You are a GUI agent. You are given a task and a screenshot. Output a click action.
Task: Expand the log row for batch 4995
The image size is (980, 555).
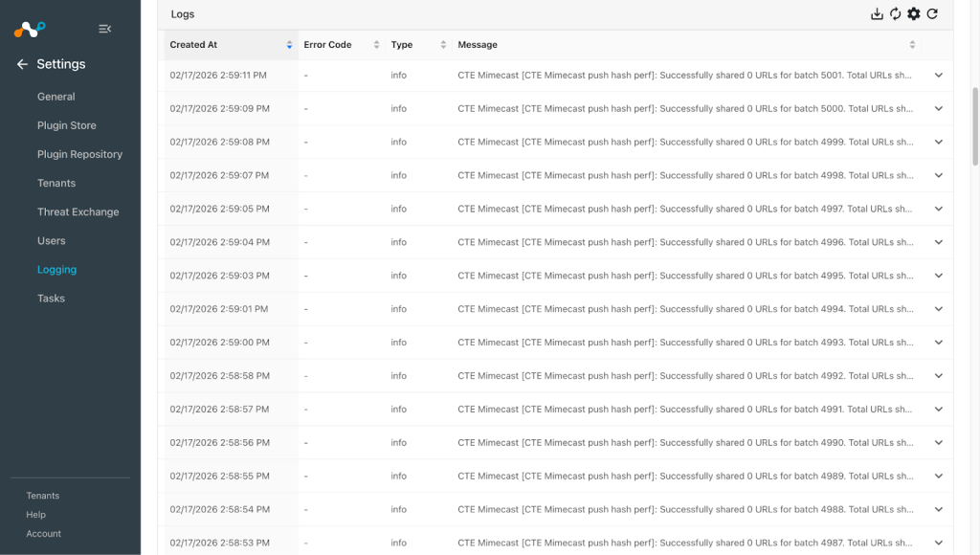[938, 276]
